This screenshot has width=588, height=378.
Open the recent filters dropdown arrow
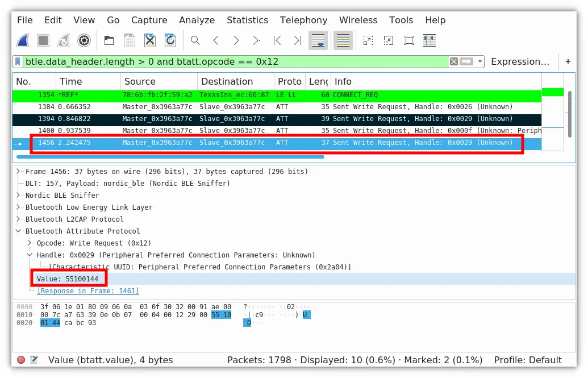point(480,61)
